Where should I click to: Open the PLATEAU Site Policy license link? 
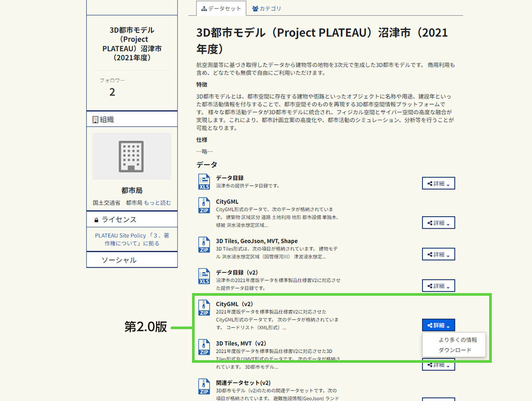(x=132, y=240)
